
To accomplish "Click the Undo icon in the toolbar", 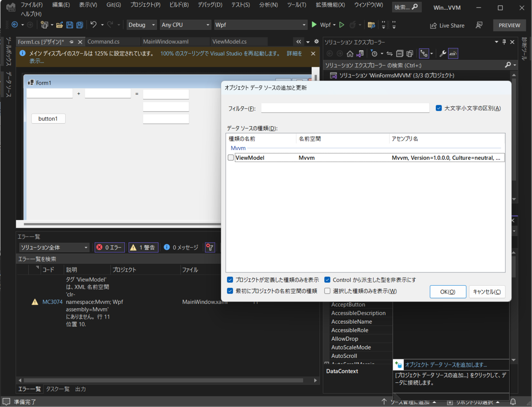I will 94,25.
